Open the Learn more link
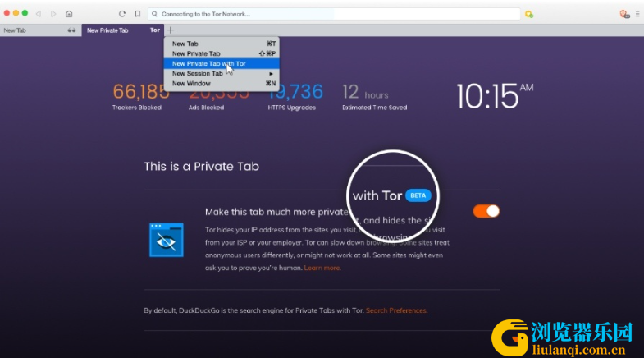 click(322, 268)
